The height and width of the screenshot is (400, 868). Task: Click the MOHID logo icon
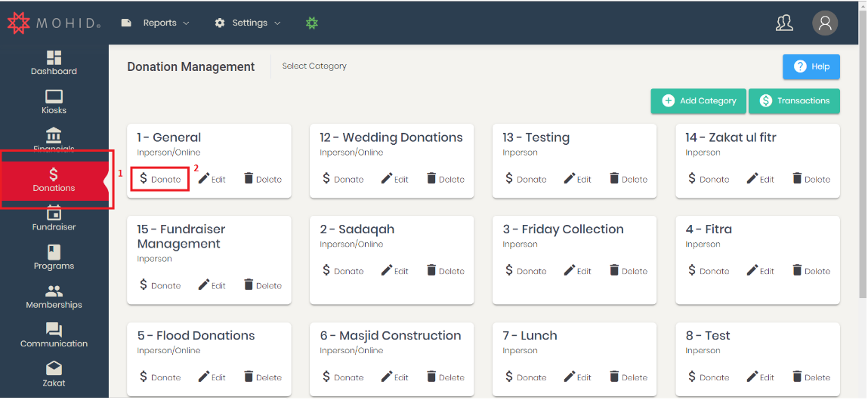tap(18, 23)
